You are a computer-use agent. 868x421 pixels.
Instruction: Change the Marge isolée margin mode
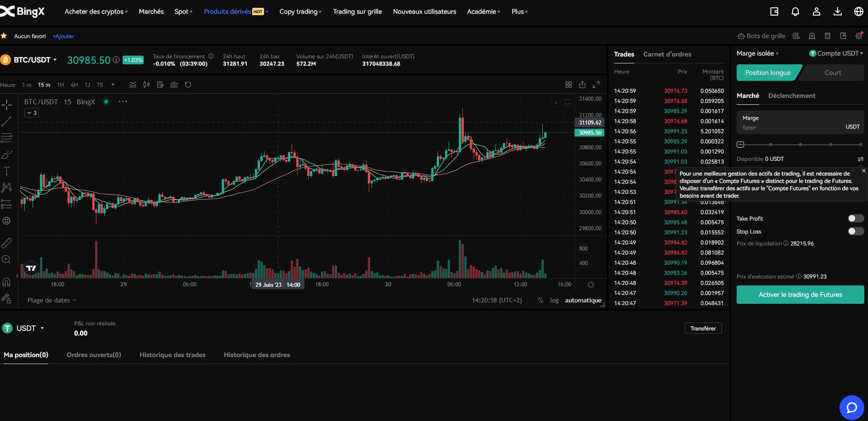coord(757,53)
